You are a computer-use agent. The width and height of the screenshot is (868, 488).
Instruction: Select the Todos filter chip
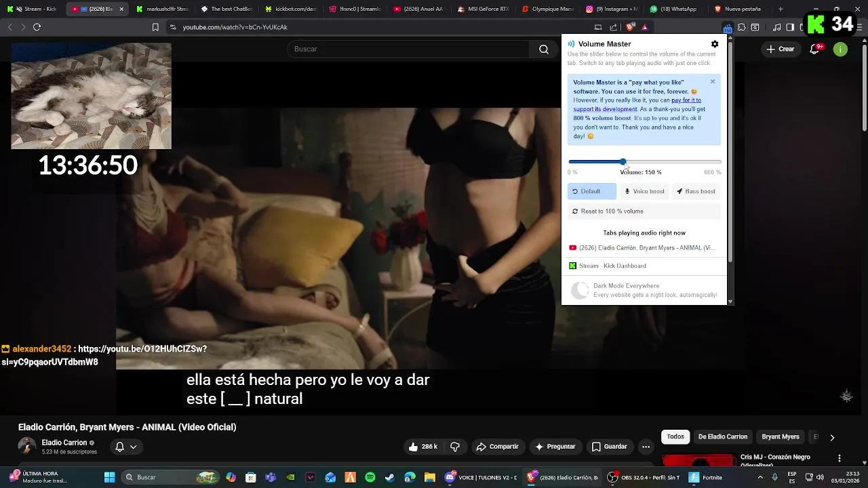[x=675, y=437]
